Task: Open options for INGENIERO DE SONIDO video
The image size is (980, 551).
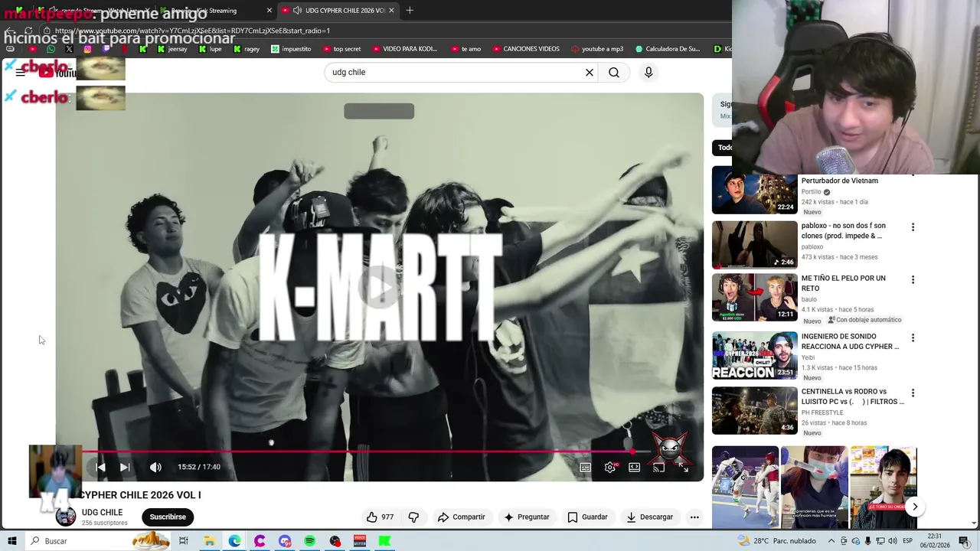Action: [913, 337]
